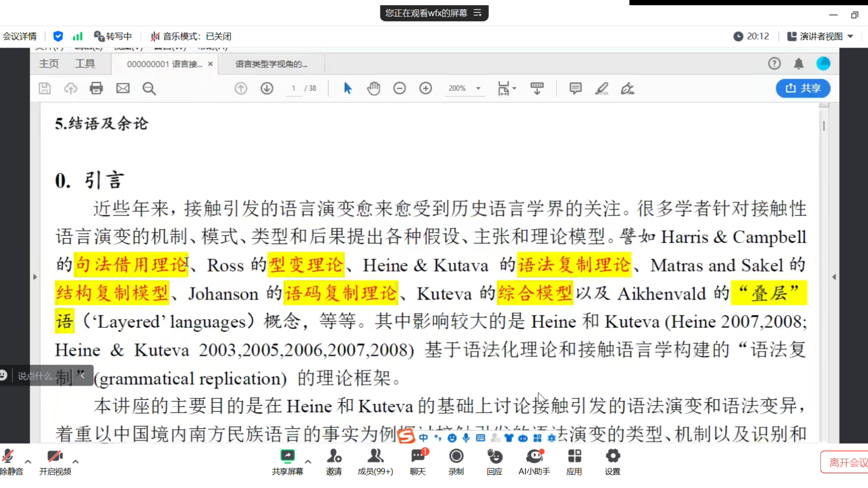Select the 000000001 语言接 document tab
This screenshot has width=868, height=488.
tap(165, 64)
